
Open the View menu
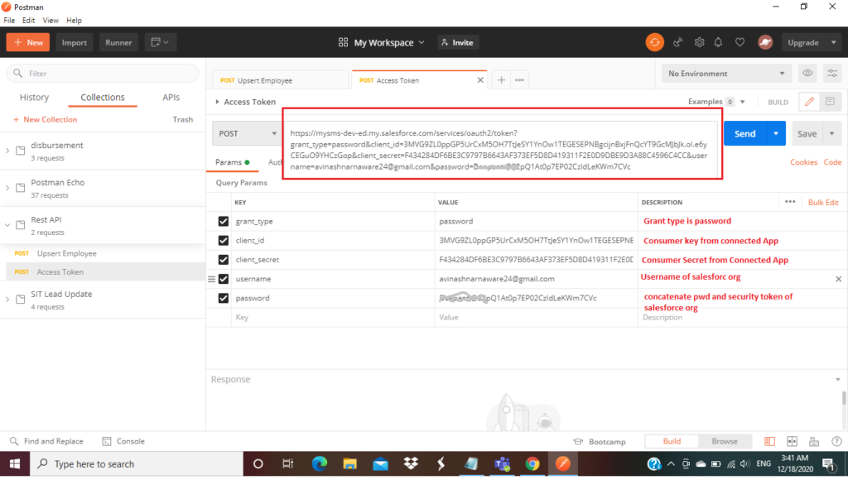pyautogui.click(x=51, y=21)
